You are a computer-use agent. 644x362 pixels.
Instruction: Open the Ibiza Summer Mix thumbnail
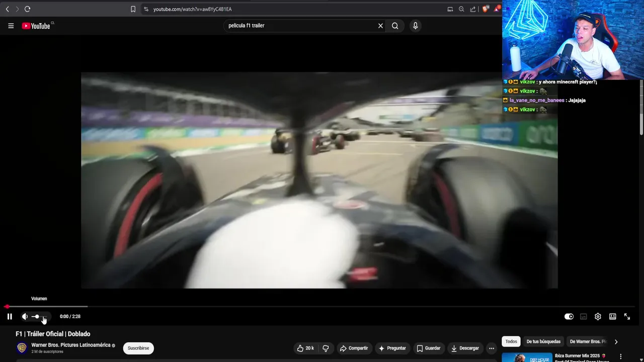coord(527,357)
